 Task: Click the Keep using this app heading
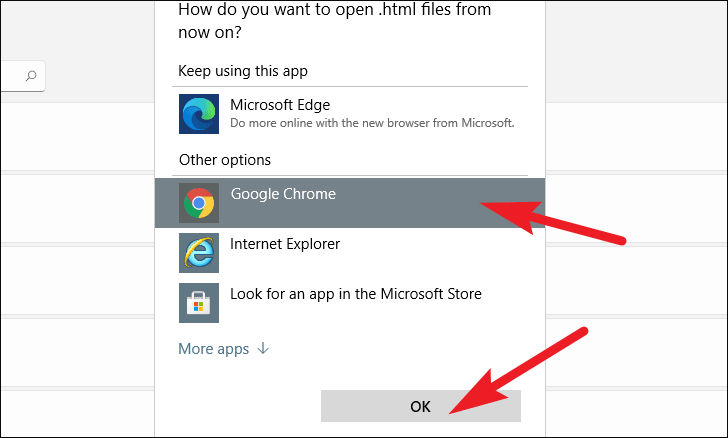click(x=243, y=71)
